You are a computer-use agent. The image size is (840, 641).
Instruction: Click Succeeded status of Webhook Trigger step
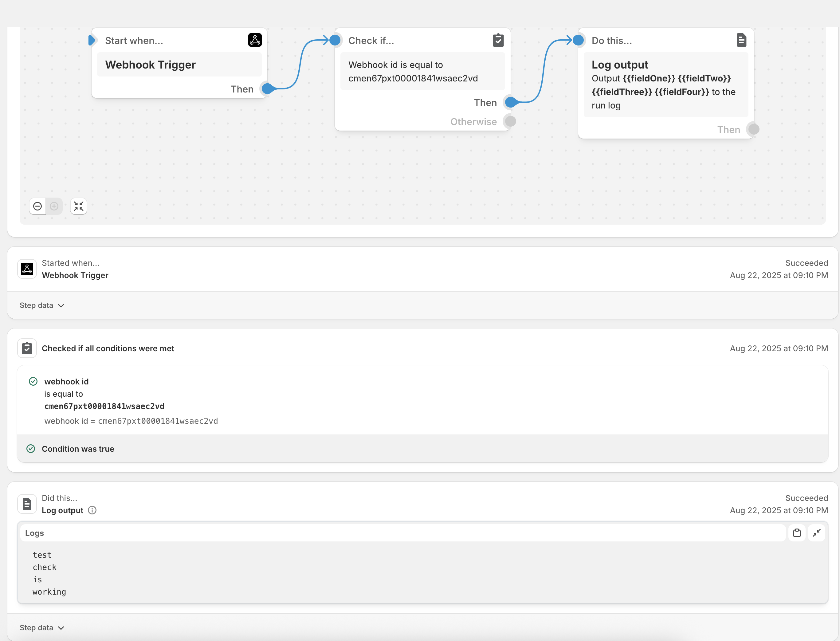[x=807, y=263]
